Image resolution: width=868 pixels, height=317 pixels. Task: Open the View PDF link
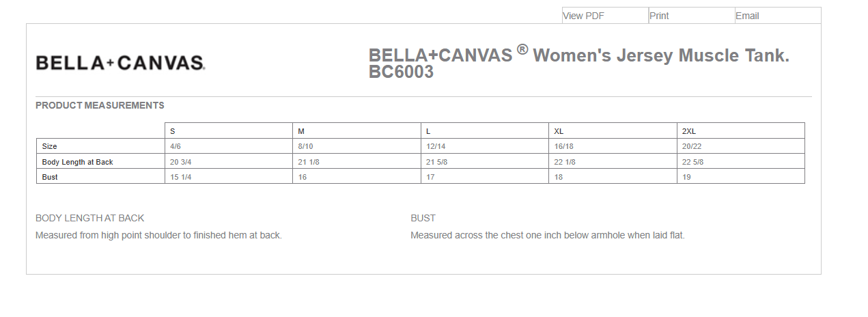click(583, 16)
